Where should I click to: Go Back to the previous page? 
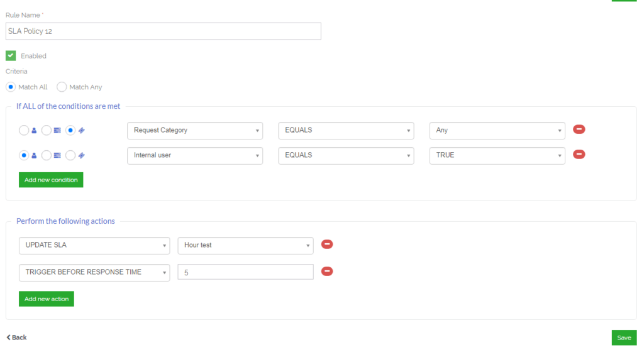tap(16, 338)
